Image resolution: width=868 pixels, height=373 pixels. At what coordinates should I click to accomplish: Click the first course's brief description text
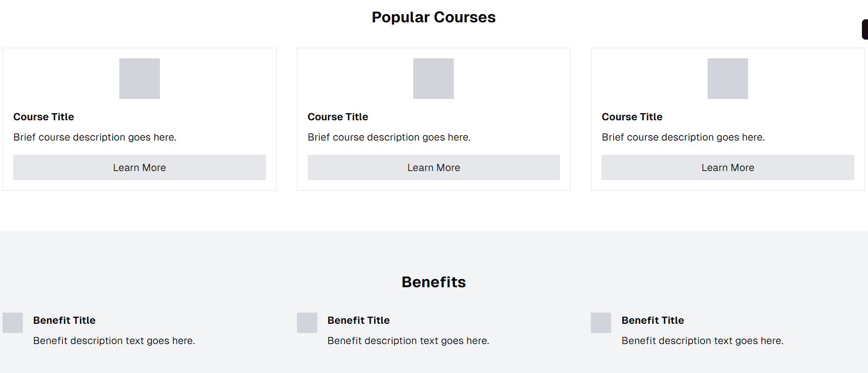pyautogui.click(x=95, y=137)
